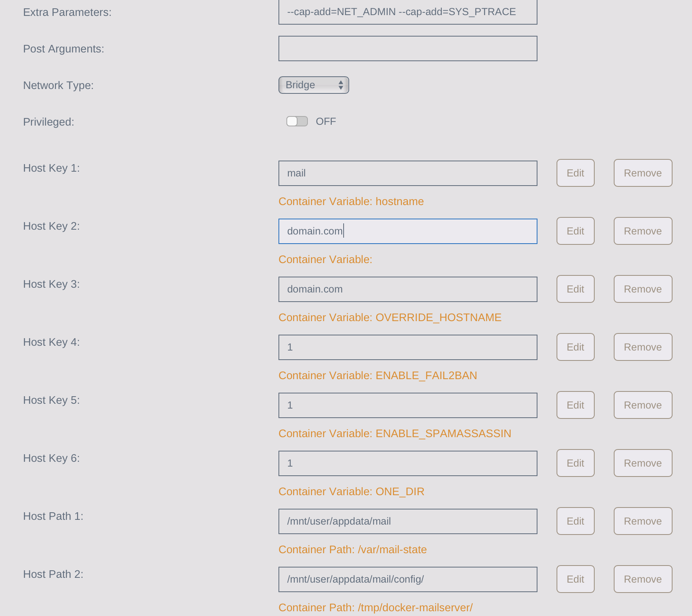Screen dimensions: 692x616
Task: Edit the ENABLE_SPAMASSASSIN Host Key 5
Action: click(576, 405)
